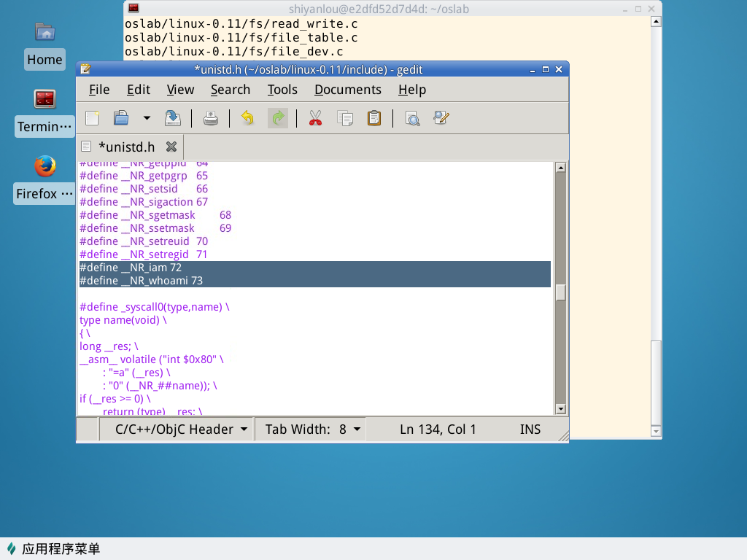Image resolution: width=747 pixels, height=560 pixels.
Task: Open the 应用程序菜单 applications menu
Action: [x=54, y=549]
